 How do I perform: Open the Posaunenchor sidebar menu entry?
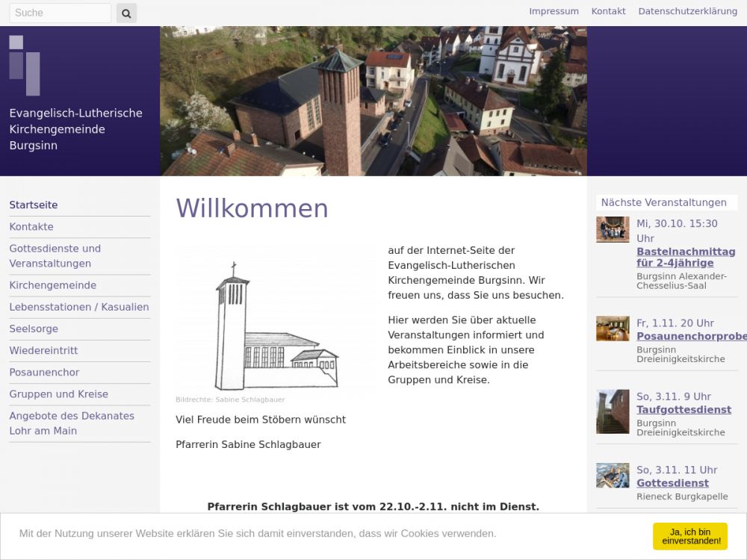pyautogui.click(x=44, y=372)
